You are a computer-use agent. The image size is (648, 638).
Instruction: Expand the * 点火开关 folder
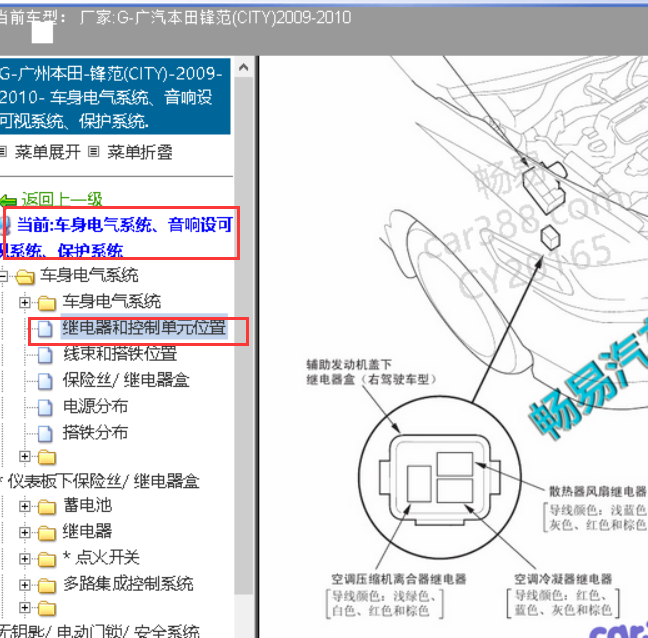(24, 559)
